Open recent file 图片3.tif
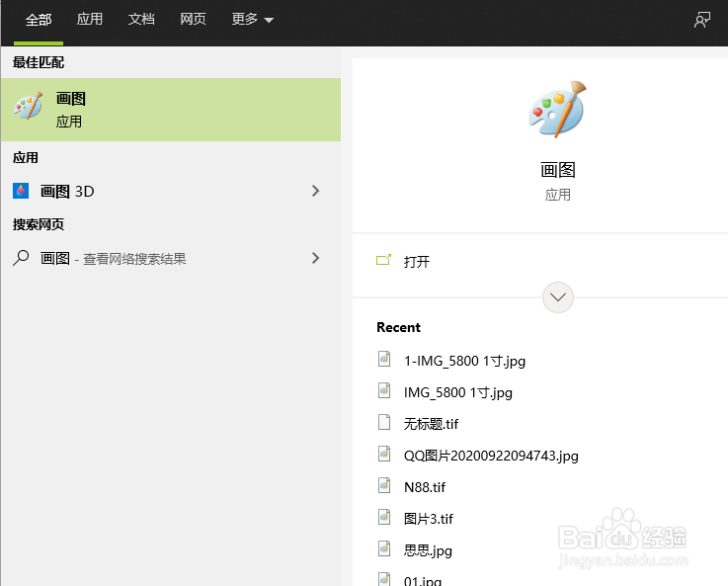The width and height of the screenshot is (728, 586). (x=428, y=519)
